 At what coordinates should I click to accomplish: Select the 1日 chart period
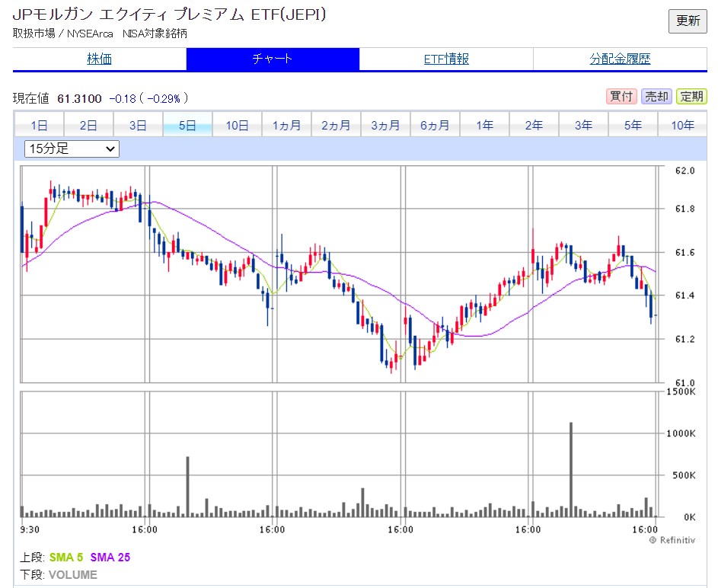pyautogui.click(x=40, y=125)
